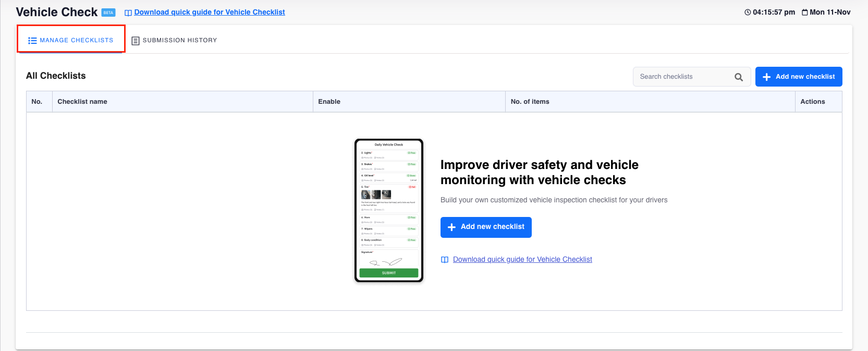Click the list icon beside Manage Checklists
Image resolution: width=868 pixels, height=351 pixels.
point(32,41)
